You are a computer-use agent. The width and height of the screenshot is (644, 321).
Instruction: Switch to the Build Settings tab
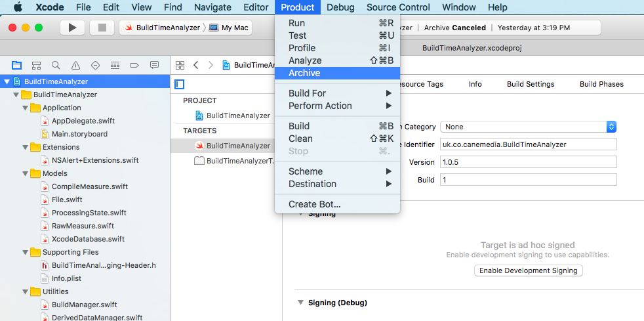531,84
